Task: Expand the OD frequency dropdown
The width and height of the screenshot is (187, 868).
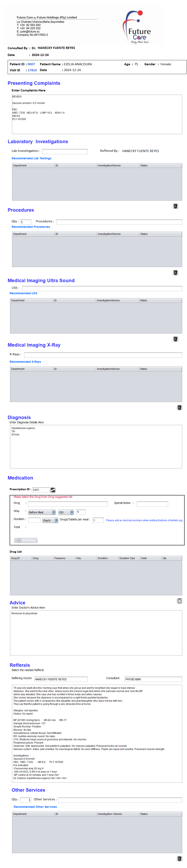Action: tap(66, 512)
